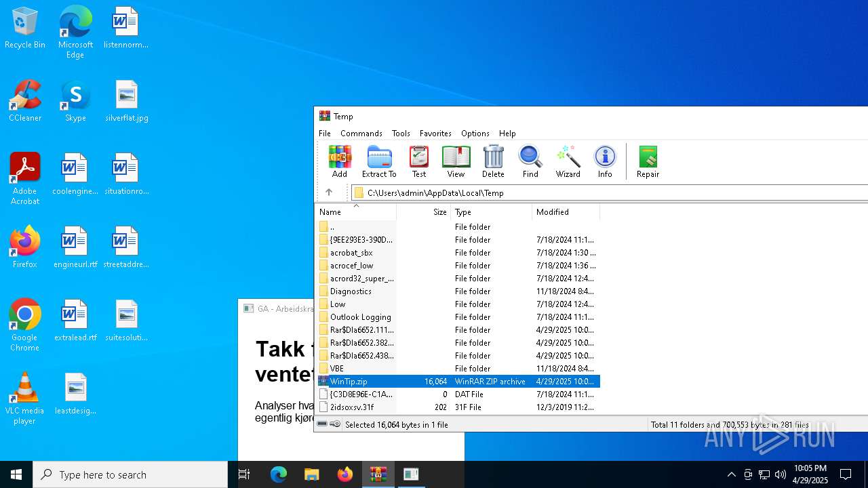Image resolution: width=868 pixels, height=488 pixels.
Task: Click the Delete trash icon in WinRAR
Action: 493,161
